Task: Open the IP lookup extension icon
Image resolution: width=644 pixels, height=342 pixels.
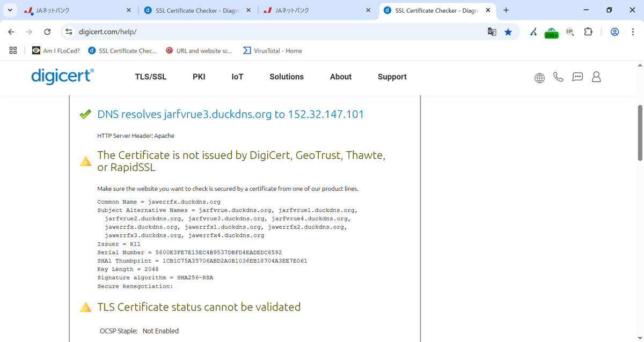Action: point(570,32)
